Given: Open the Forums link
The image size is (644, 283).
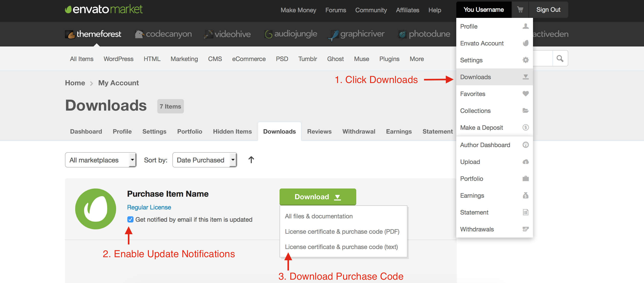Looking at the screenshot, I should click(336, 10).
